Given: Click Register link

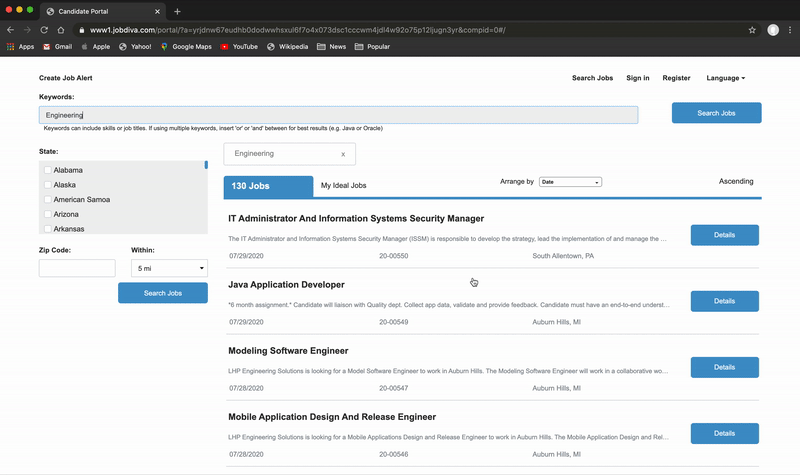Looking at the screenshot, I should pyautogui.click(x=676, y=78).
